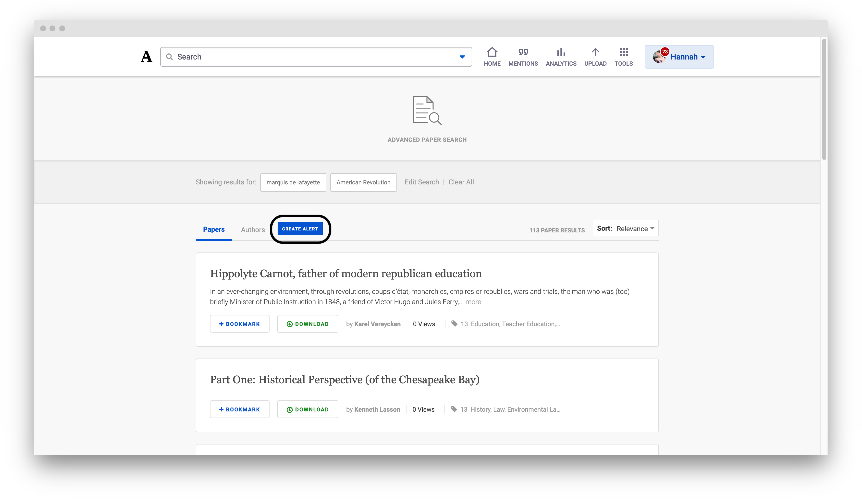Open Analytics from the bar chart icon

click(561, 56)
